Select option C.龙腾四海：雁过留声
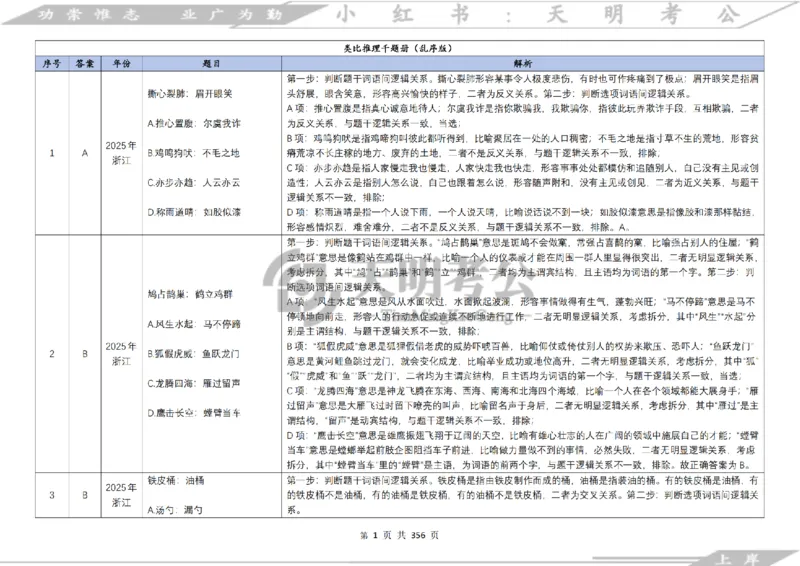Viewport: 800px width, 566px height. coord(194,383)
